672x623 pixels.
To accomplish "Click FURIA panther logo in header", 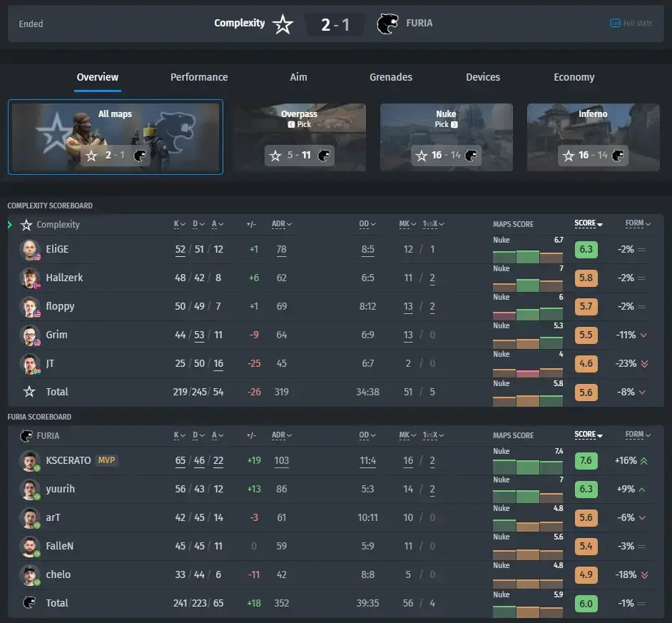I will [x=387, y=24].
